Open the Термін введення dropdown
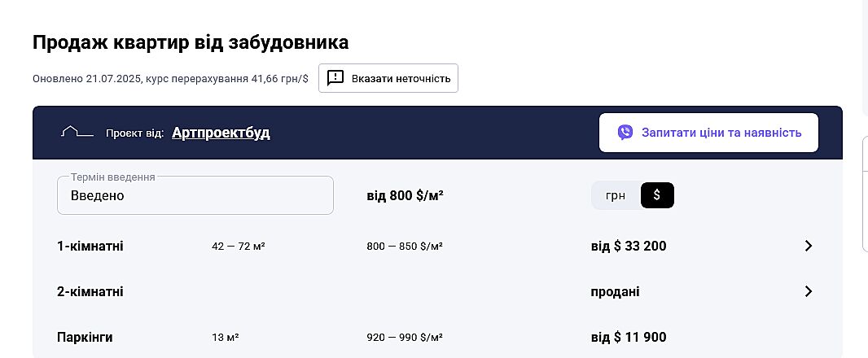 coord(195,196)
